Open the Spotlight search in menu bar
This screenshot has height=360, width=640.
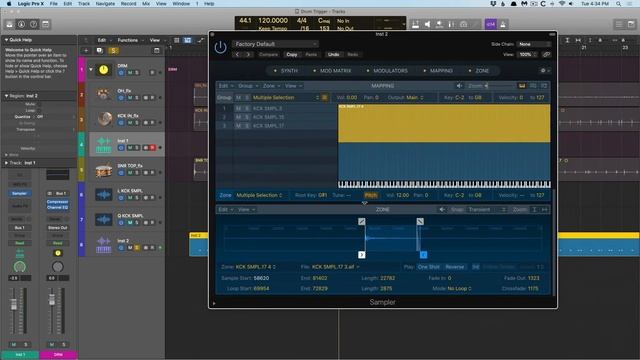click(x=619, y=4)
